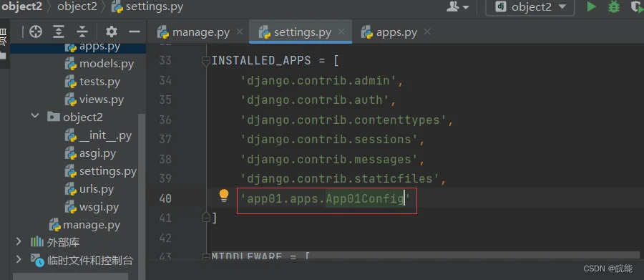Click on 'django.contrib.sessions' string
The width and height of the screenshot is (644, 280).
(329, 140)
